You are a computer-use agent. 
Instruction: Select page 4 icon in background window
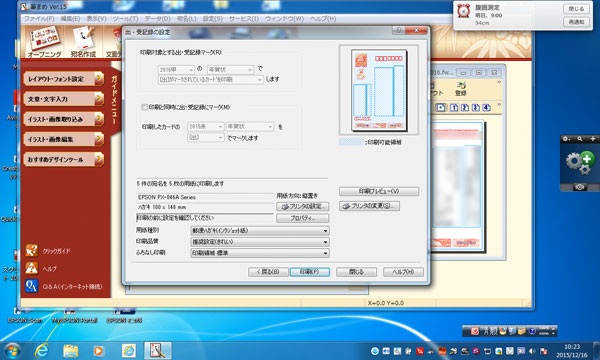coord(486,108)
